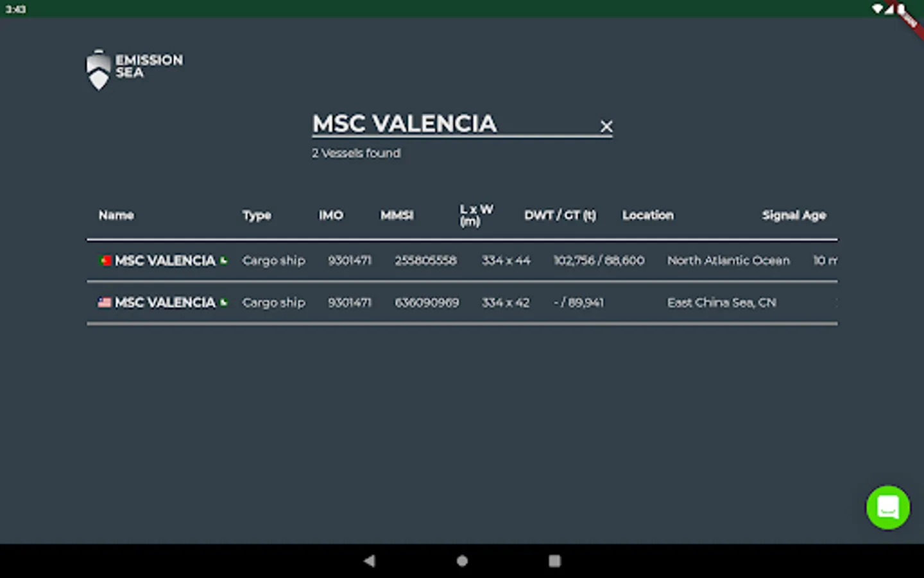This screenshot has width=924, height=578.
Task: Open the Liberia-flagged MSC VALENCIA vessel
Action: pos(462,302)
